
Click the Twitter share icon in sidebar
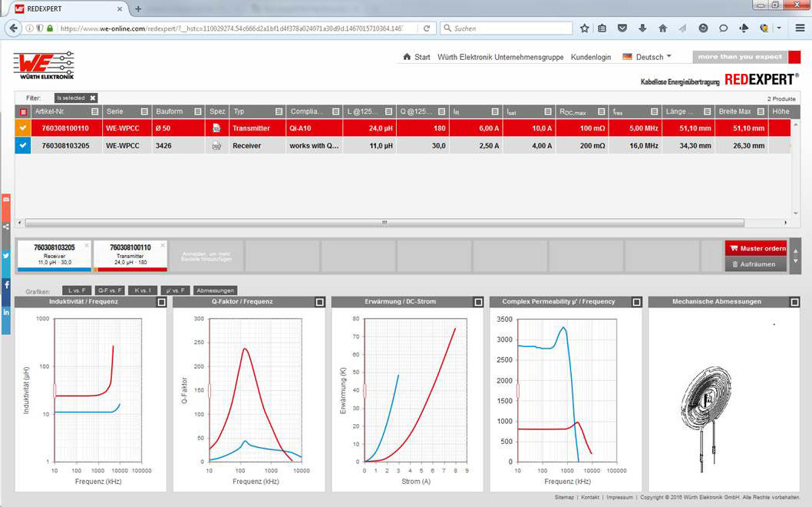[6, 256]
